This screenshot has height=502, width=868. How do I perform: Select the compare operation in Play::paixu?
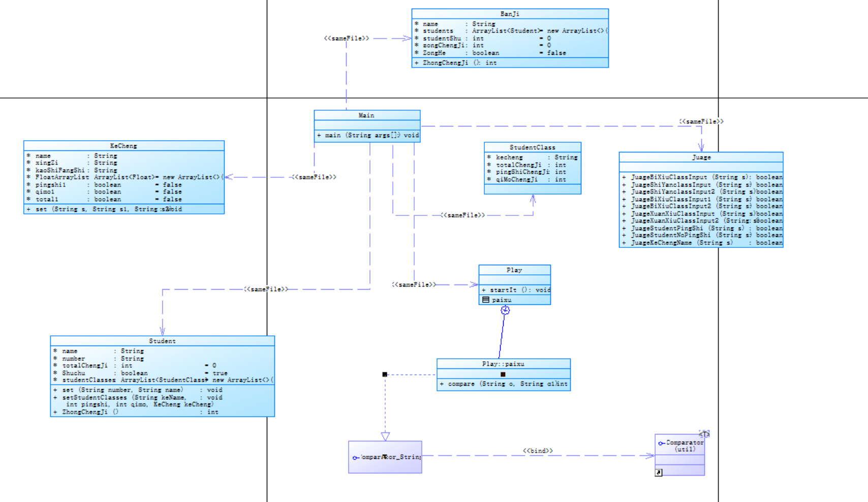click(504, 384)
